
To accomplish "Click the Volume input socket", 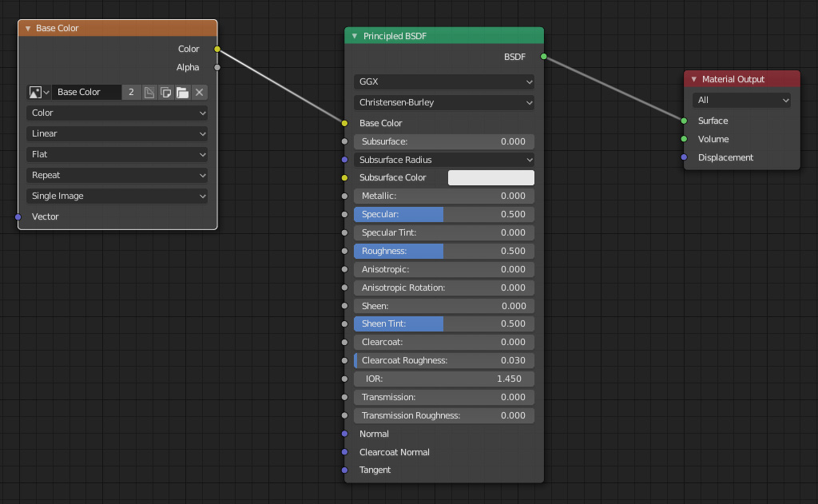I will pyautogui.click(x=684, y=139).
